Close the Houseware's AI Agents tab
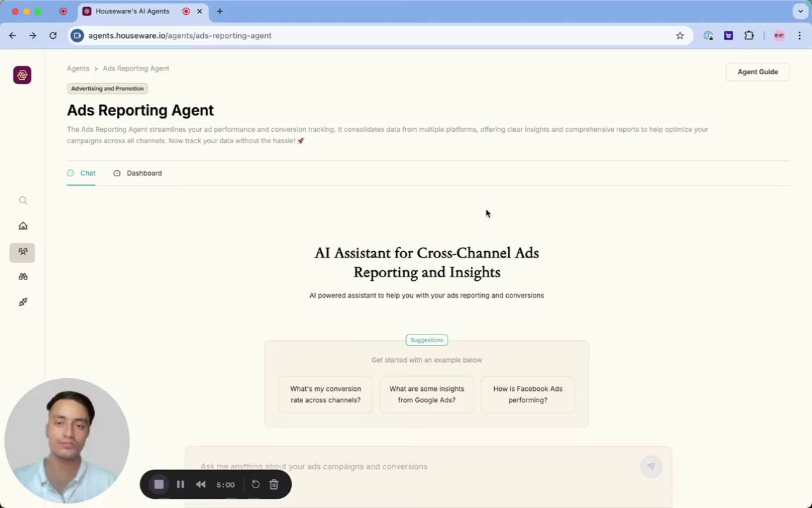The image size is (812, 508). (x=199, y=11)
